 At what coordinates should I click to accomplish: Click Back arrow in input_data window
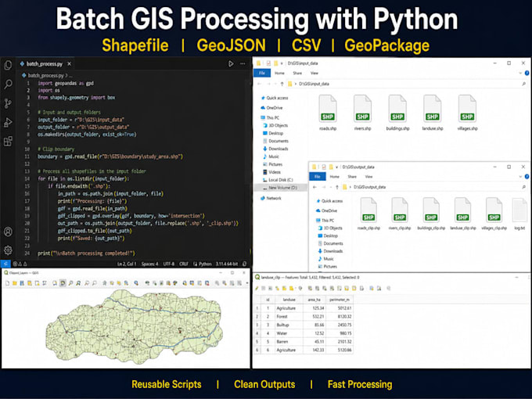(260, 84)
